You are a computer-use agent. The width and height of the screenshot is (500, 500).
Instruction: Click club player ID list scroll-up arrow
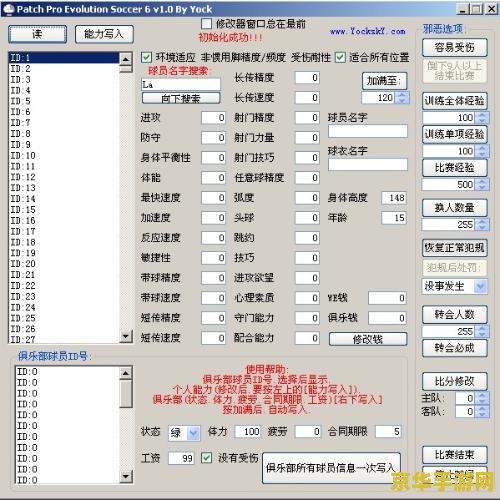[x=126, y=373]
